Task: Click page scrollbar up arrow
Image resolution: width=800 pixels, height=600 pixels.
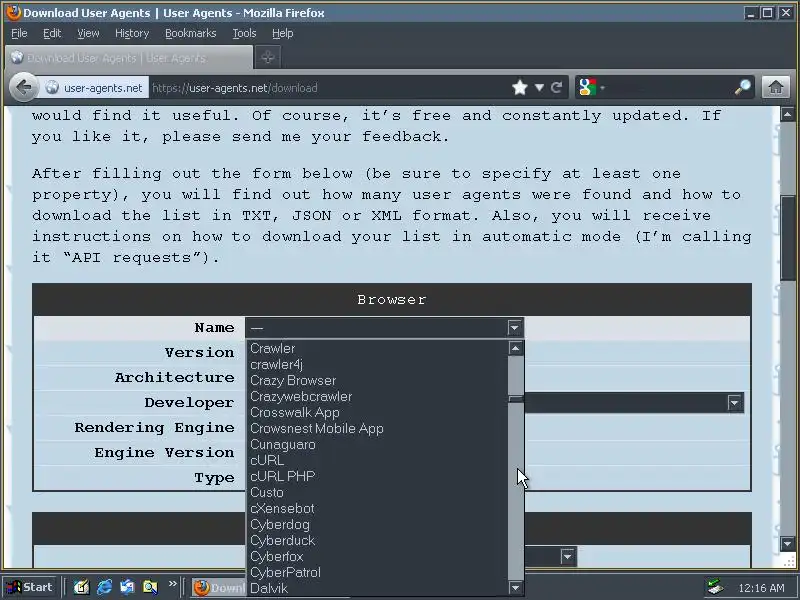Action: (787, 114)
